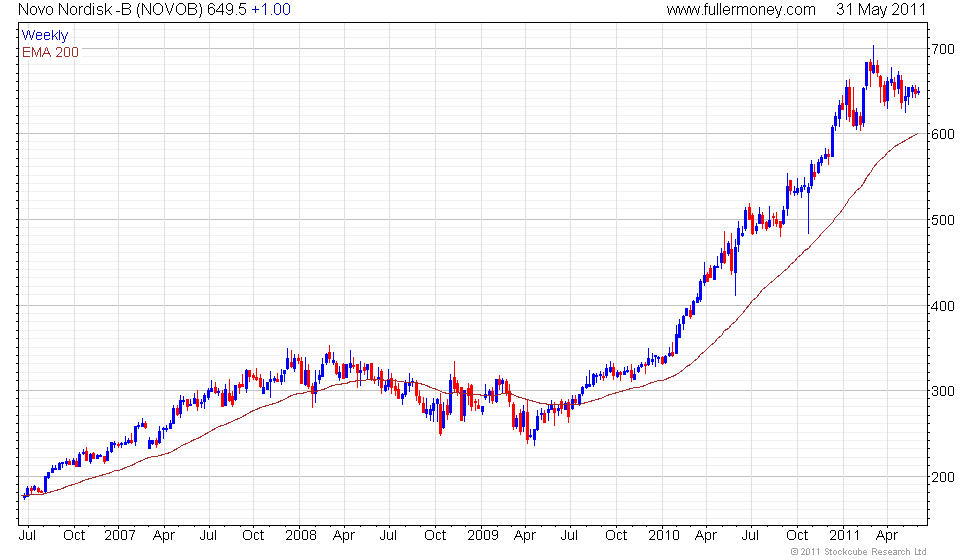The image size is (980, 560).
Task: Click the 300 price axis label
Action: (x=942, y=391)
